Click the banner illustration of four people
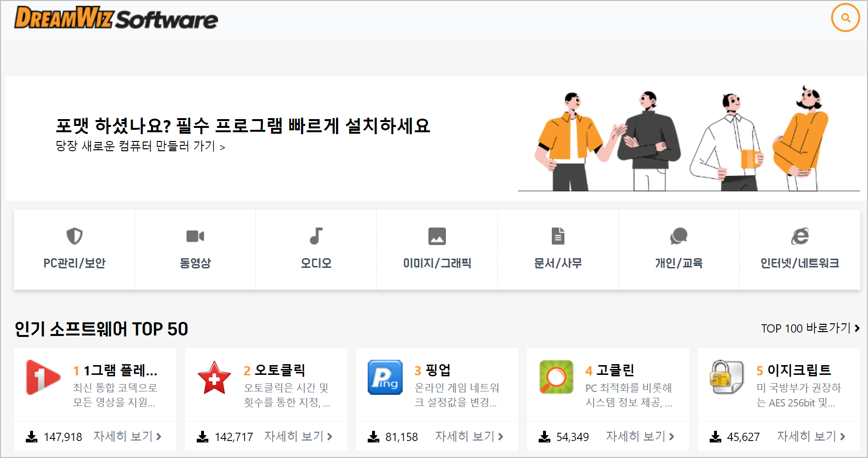Image resolution: width=868 pixels, height=458 pixels. (689, 138)
